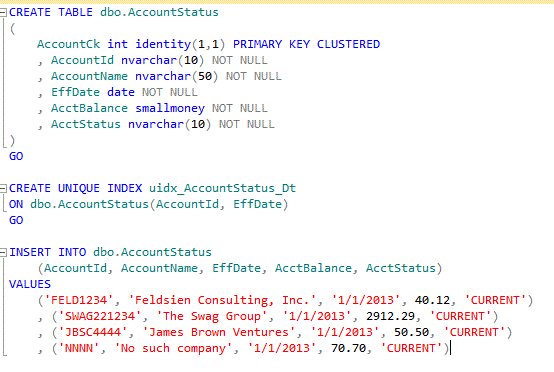Click the second GO after index creation
Viewport: 554px width, 372px height.
click(16, 220)
